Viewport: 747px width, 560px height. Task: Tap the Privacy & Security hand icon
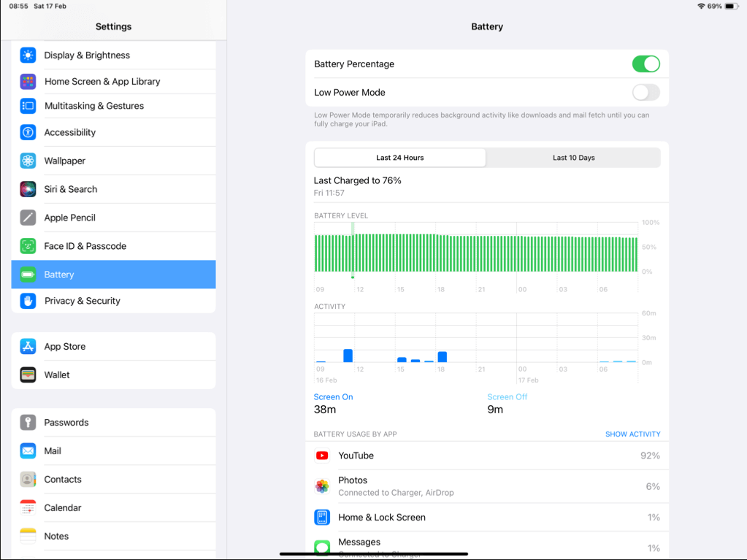[28, 301]
